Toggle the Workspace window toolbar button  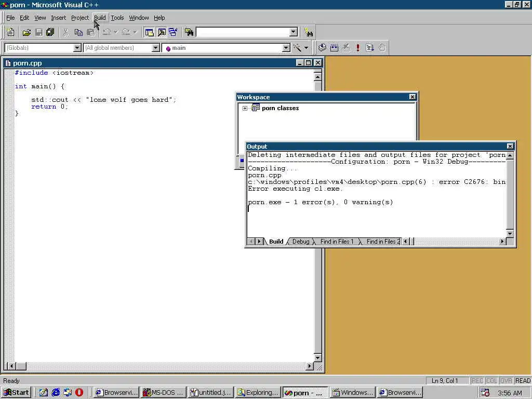tap(149, 32)
